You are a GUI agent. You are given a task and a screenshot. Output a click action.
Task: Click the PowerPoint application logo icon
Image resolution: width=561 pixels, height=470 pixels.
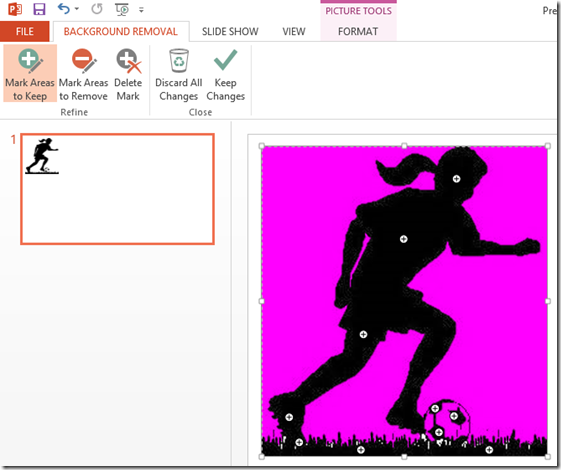(15, 9)
